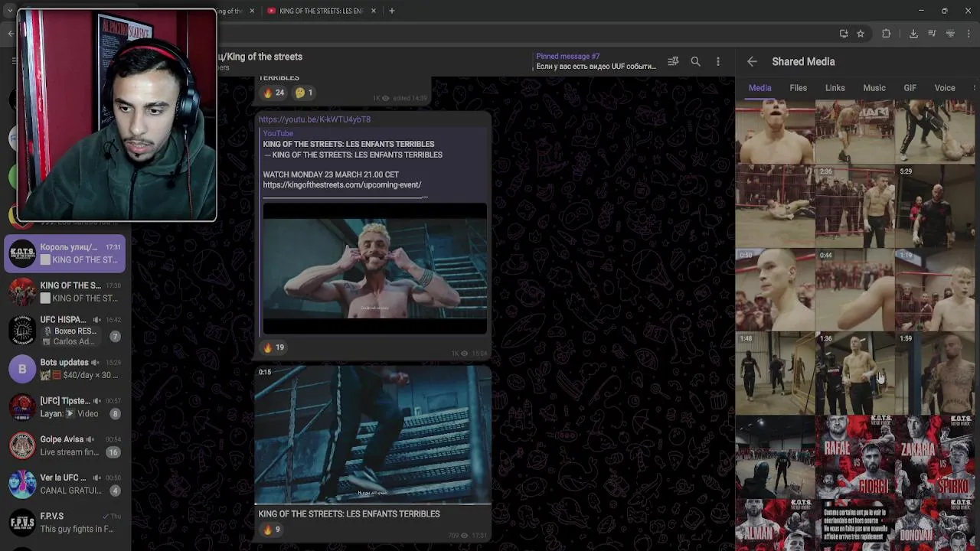Screen dimensions: 980x551
Task: Open browser downloads icon
Action: click(913, 34)
